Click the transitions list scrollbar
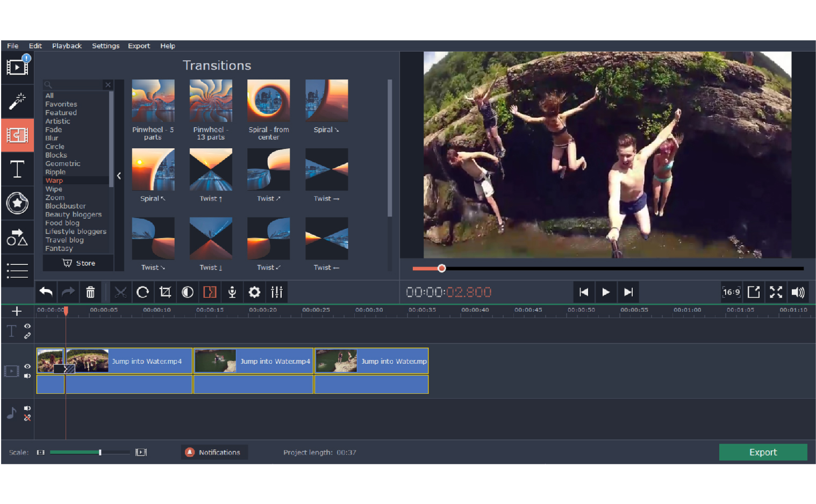816x504 pixels. [x=390, y=148]
